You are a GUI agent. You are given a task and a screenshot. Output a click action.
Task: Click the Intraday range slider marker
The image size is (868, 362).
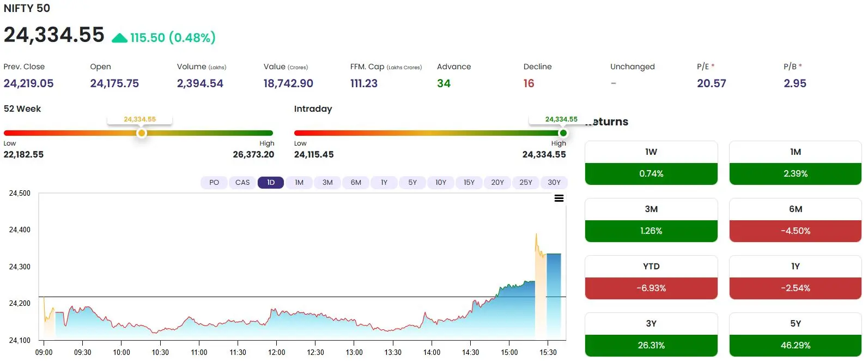point(563,133)
